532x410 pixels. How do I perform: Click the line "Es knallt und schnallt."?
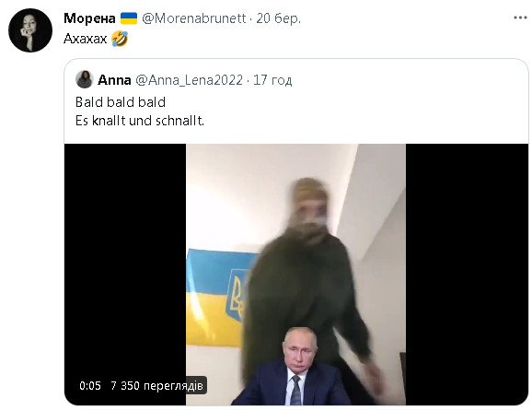point(140,121)
